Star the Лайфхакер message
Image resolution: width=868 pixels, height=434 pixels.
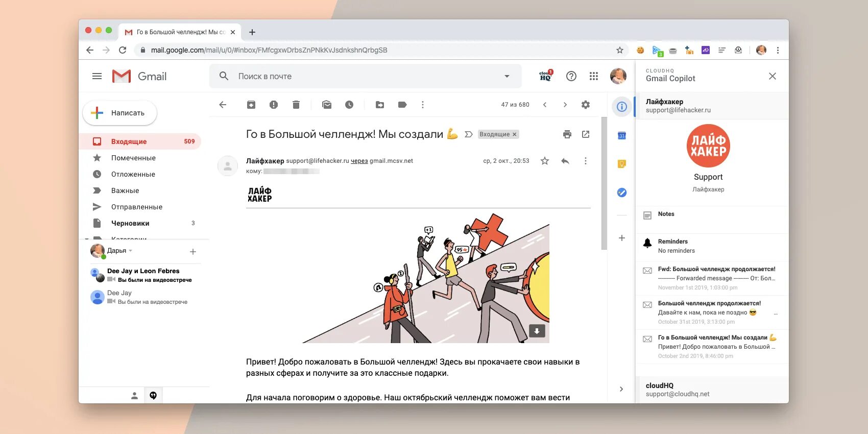tap(545, 161)
